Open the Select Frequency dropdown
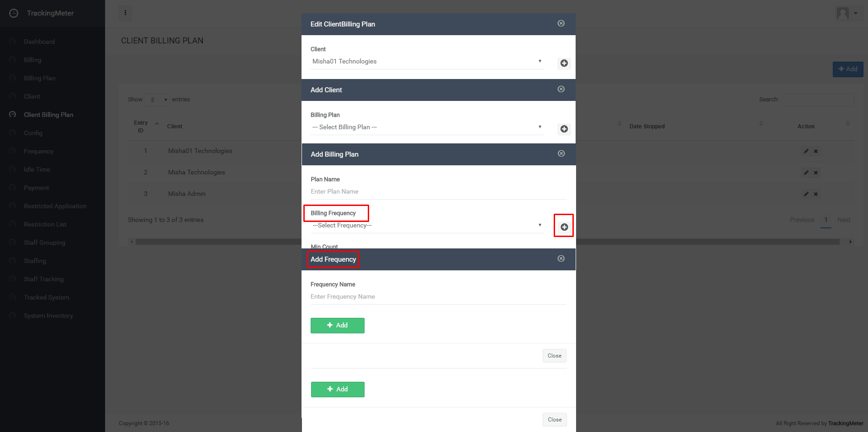The width and height of the screenshot is (868, 432). (427, 226)
